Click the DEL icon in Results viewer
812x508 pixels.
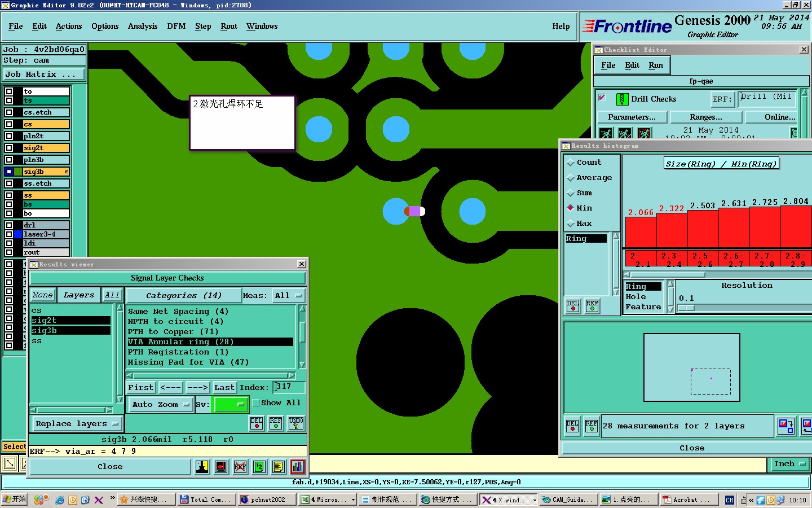pyautogui.click(x=257, y=423)
